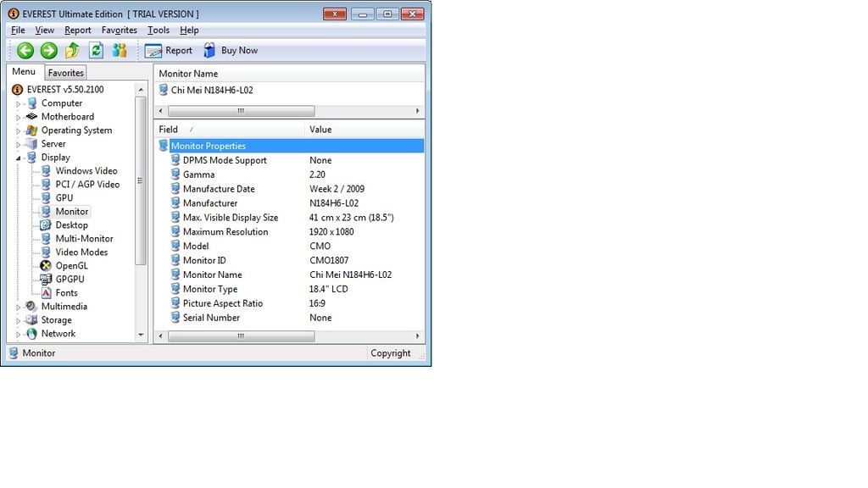Screen dimensions: 868x488
Task: Click the GPGPU icon in the tree
Action: click(46, 279)
